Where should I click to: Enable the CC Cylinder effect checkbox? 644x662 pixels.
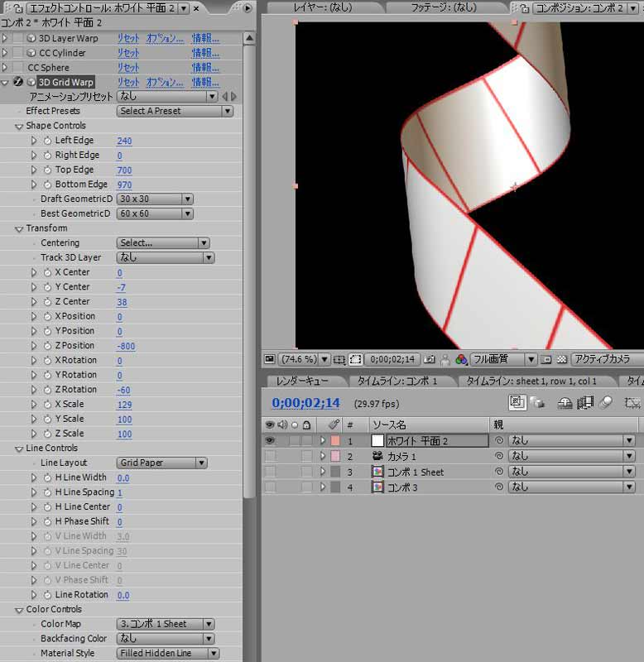tap(17, 53)
